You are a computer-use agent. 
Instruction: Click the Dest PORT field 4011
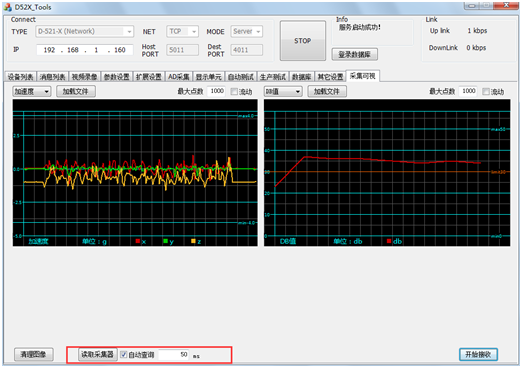(x=246, y=50)
